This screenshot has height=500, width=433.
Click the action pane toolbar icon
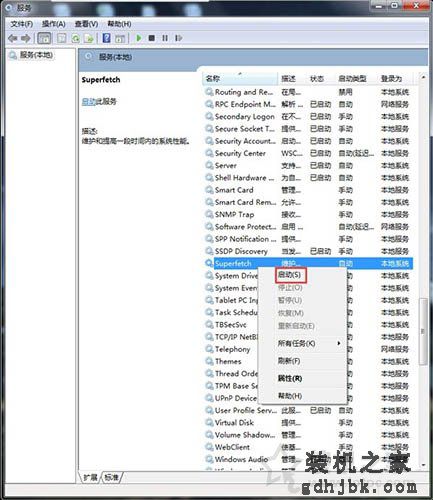point(120,38)
